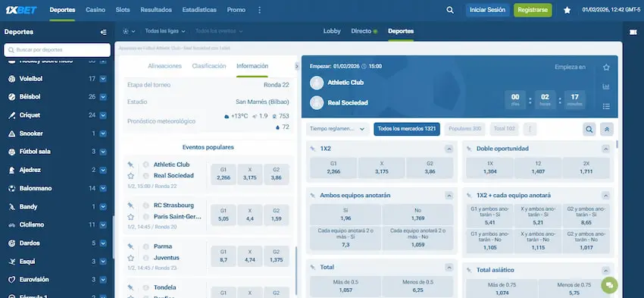Expand the Críquet sport list

[x=103, y=115]
